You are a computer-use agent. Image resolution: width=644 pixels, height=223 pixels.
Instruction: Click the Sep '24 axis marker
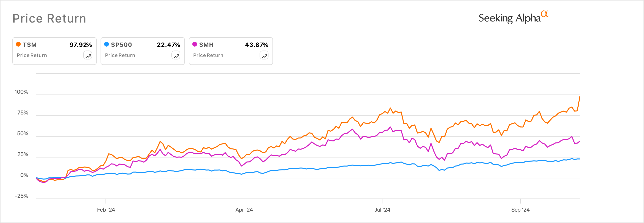click(520, 210)
